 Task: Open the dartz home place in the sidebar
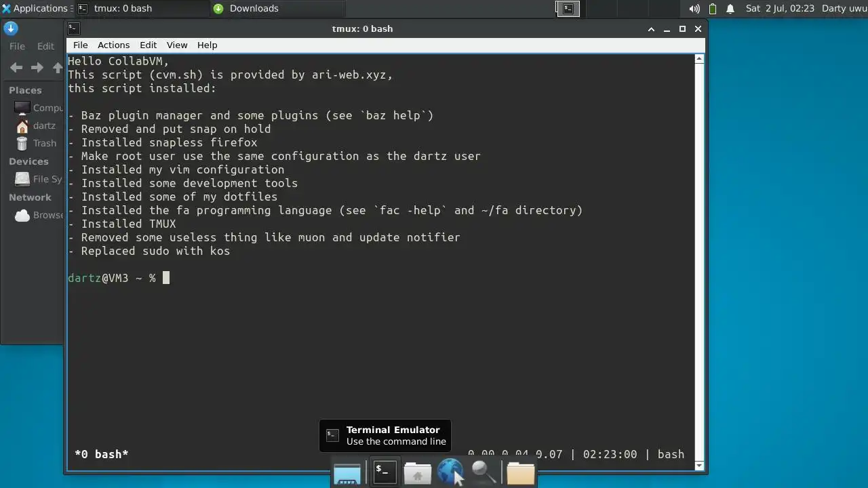(x=35, y=125)
